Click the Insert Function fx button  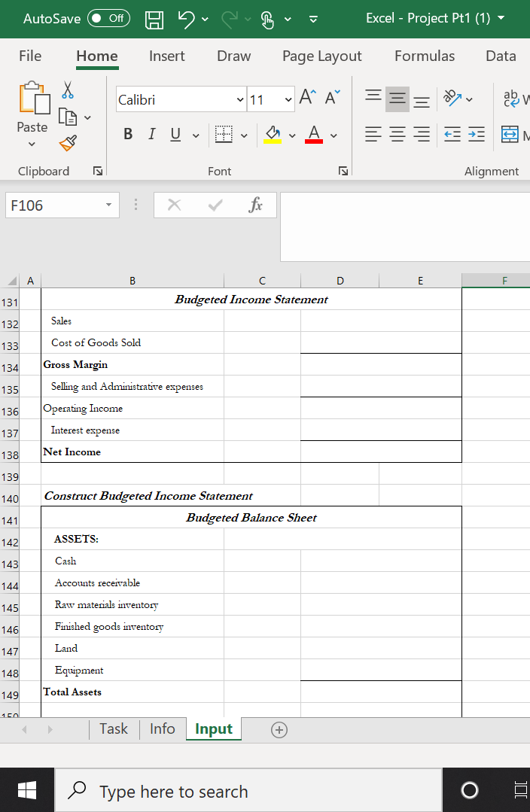pyautogui.click(x=255, y=205)
